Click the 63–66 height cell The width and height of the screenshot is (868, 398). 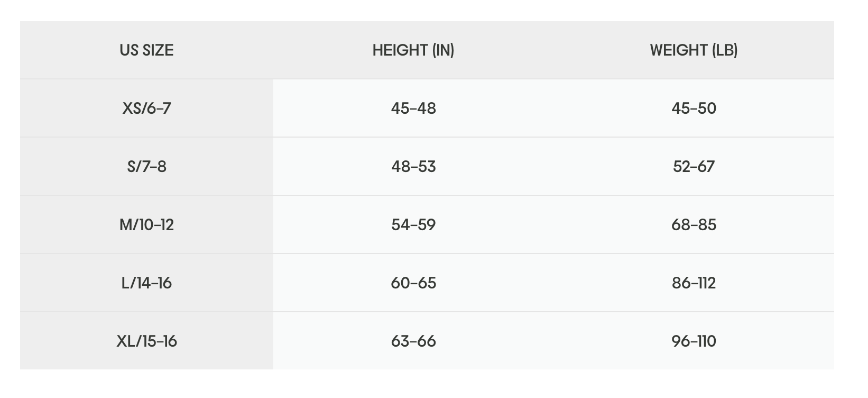(413, 341)
